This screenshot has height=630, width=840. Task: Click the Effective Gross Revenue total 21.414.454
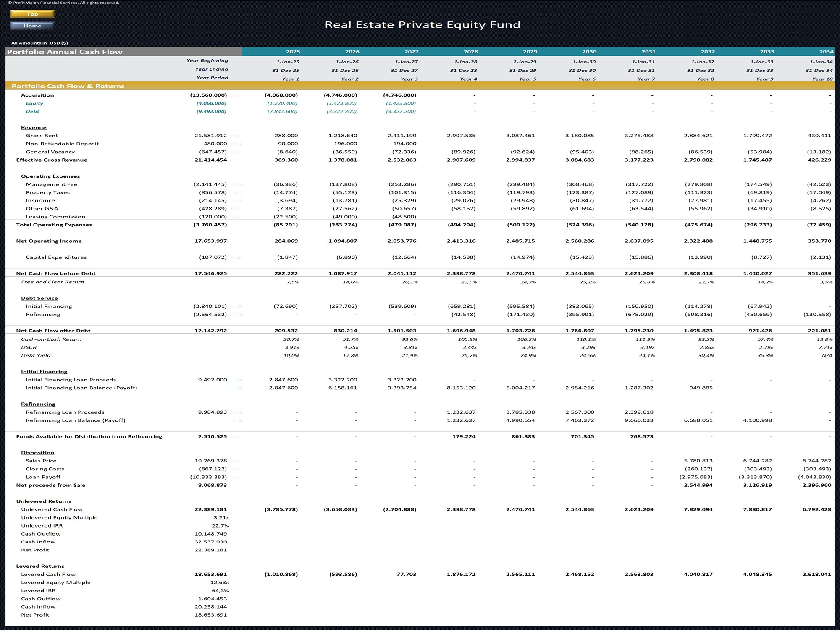click(210, 160)
